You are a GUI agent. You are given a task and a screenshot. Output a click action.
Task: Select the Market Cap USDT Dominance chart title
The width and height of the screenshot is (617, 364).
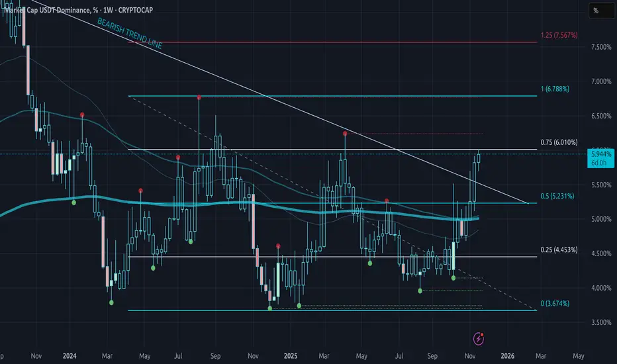click(79, 10)
